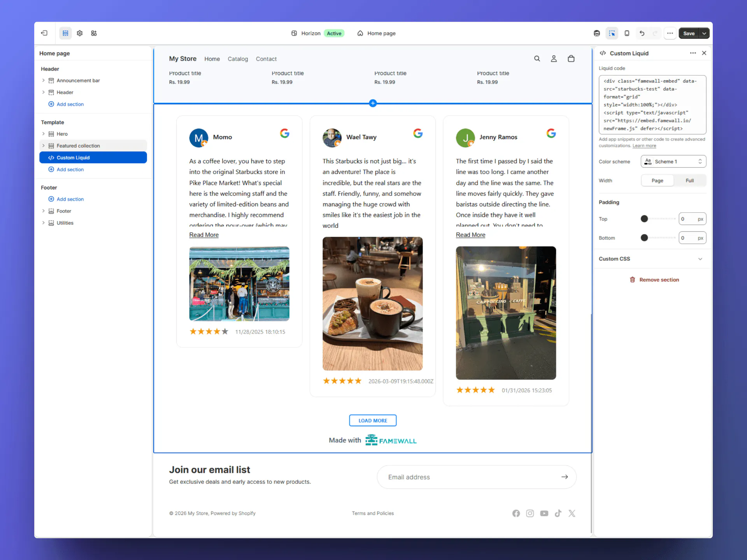
Task: Select the Announcement bar row
Action: tap(93, 80)
